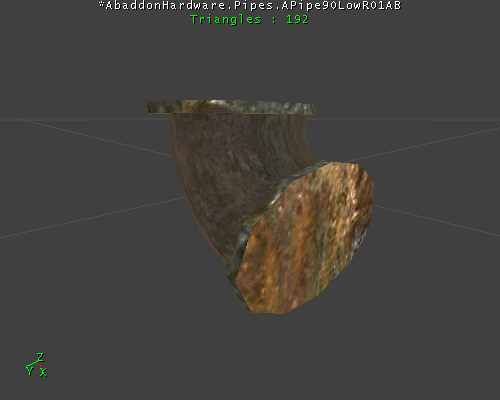Viewport: 500px width, 400px height.
Task: Click the green Triangles : 192 counter
Action: 249,20
